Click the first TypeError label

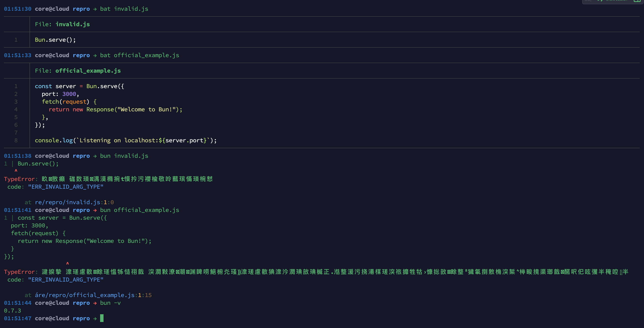20,179
